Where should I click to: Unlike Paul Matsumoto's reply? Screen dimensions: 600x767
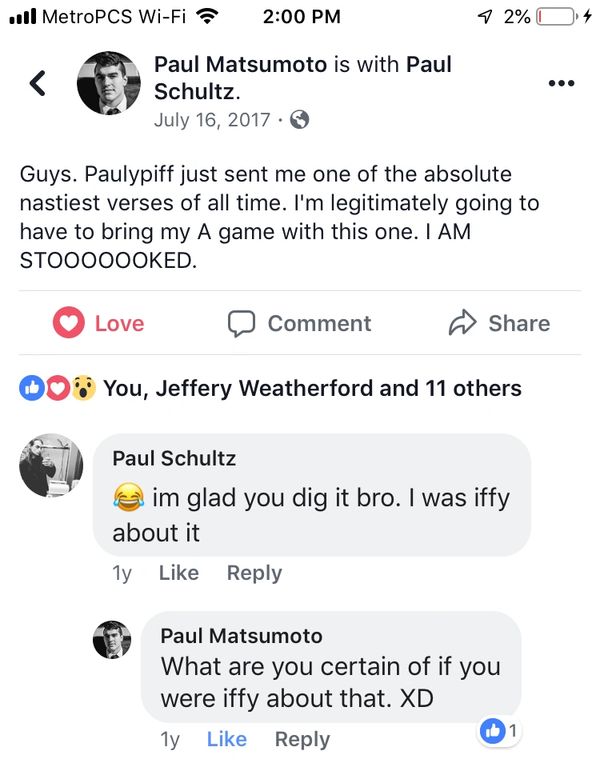click(x=226, y=739)
